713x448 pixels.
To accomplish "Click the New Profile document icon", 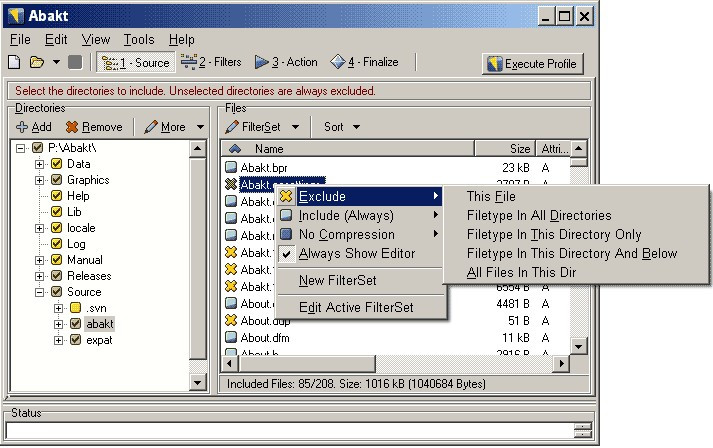I will click(14, 62).
